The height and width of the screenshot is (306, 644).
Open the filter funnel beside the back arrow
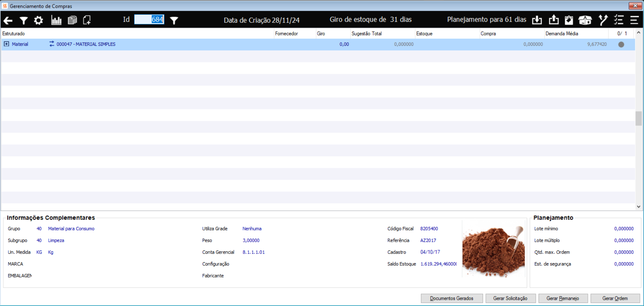[x=24, y=21]
